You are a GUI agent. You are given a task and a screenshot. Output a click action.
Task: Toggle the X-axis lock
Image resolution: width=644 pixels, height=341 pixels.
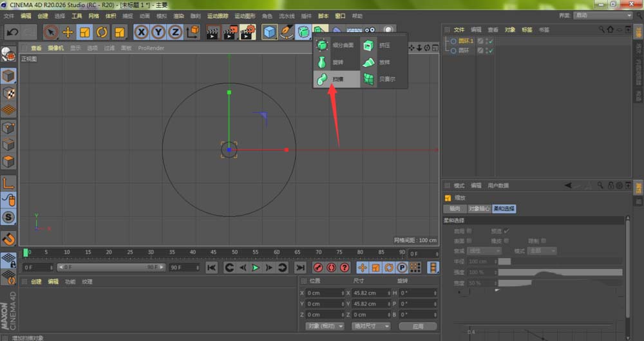(141, 32)
